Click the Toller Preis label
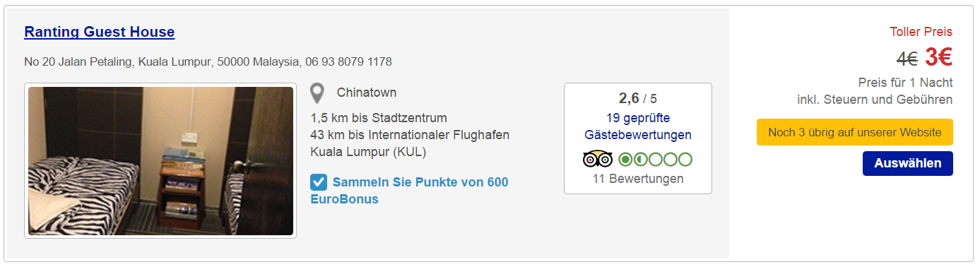 click(921, 32)
